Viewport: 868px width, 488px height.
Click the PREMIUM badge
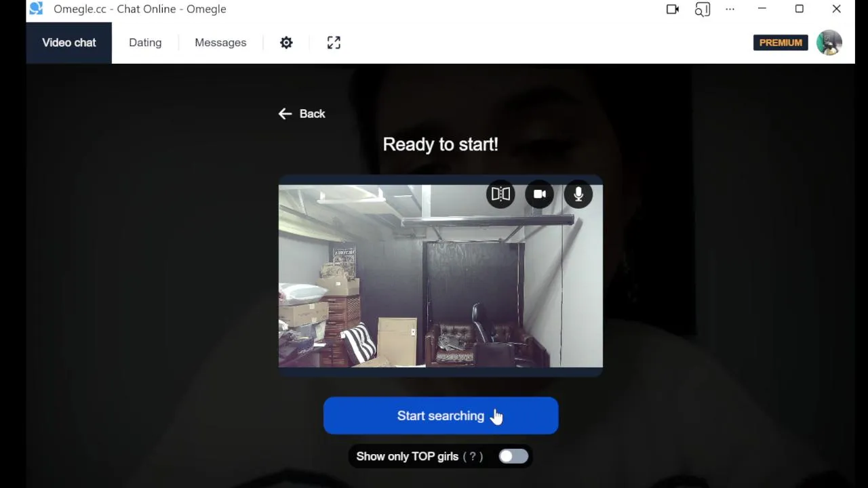[781, 43]
